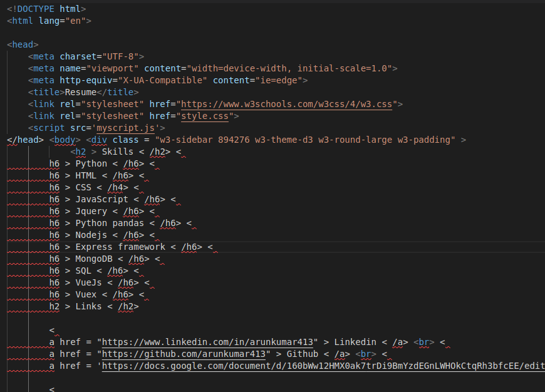Click the br tag after Linkedin anchor
The width and height of the screenshot is (545, 392).
(423, 342)
